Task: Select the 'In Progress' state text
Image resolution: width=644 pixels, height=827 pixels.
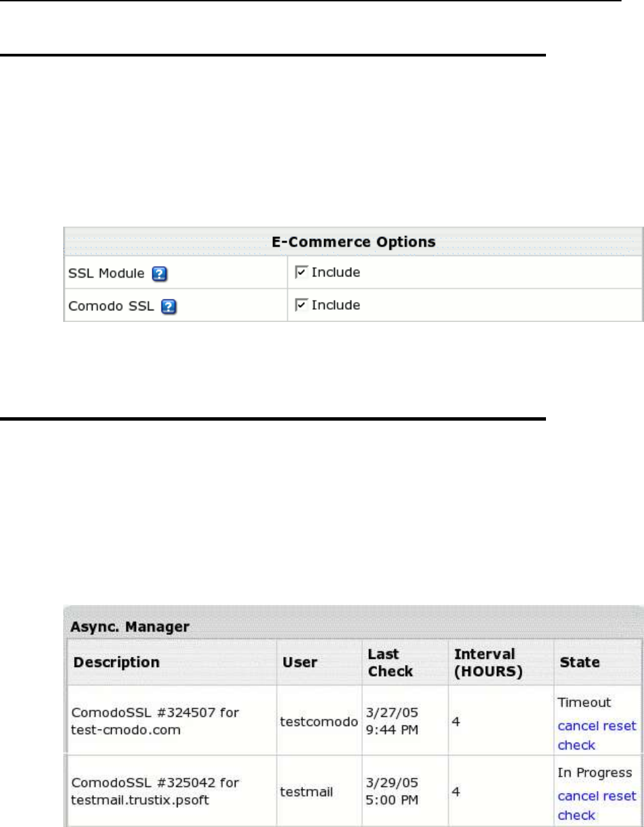Action: coord(596,773)
